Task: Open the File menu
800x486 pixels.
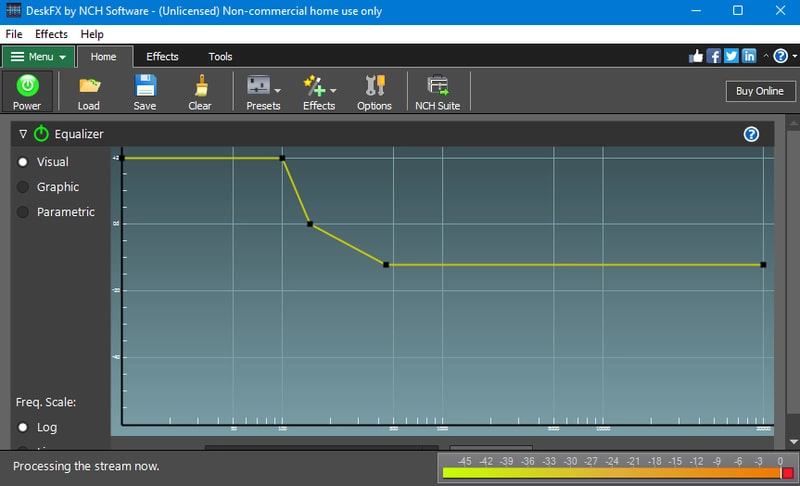Action: (x=14, y=34)
